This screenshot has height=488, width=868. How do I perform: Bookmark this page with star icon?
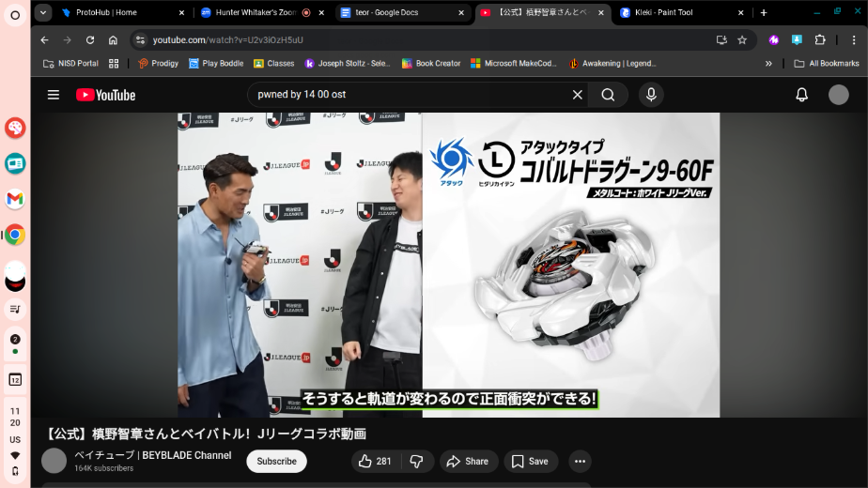(742, 40)
